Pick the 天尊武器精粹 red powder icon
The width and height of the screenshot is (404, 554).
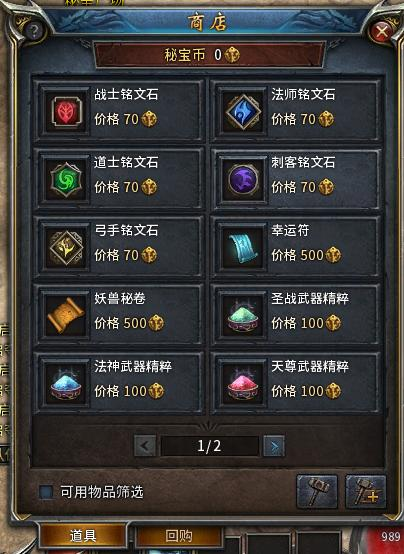(243, 383)
